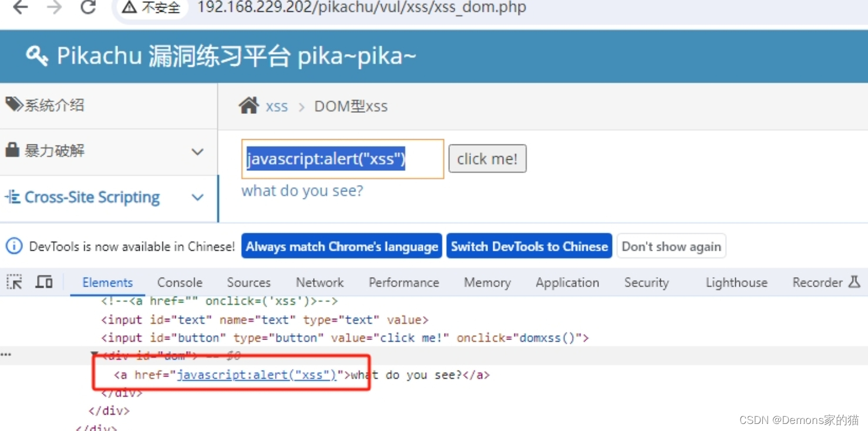Viewport: 868px width, 431px height.
Task: Expand the Cross-Site Scripting chevron
Action: pyautogui.click(x=197, y=197)
